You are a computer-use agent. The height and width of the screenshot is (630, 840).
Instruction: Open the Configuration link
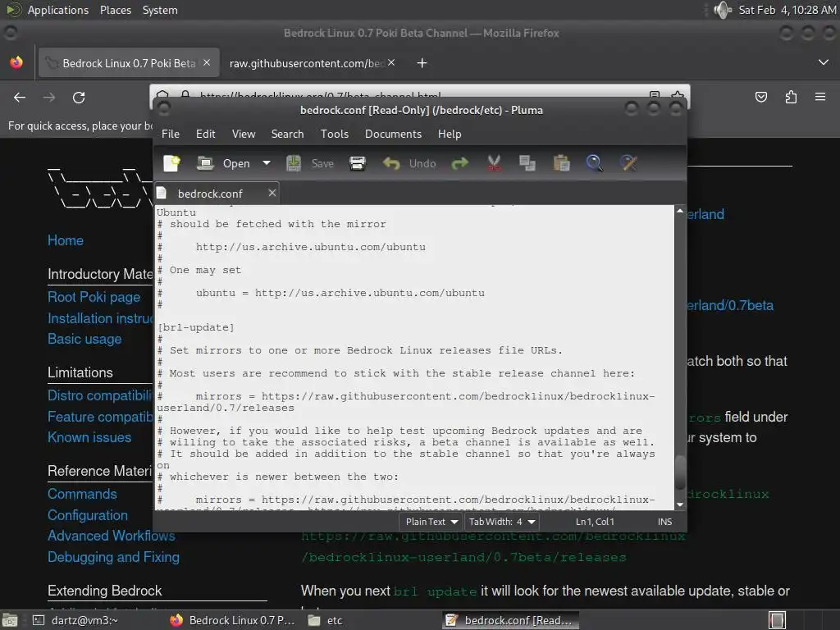click(x=88, y=515)
